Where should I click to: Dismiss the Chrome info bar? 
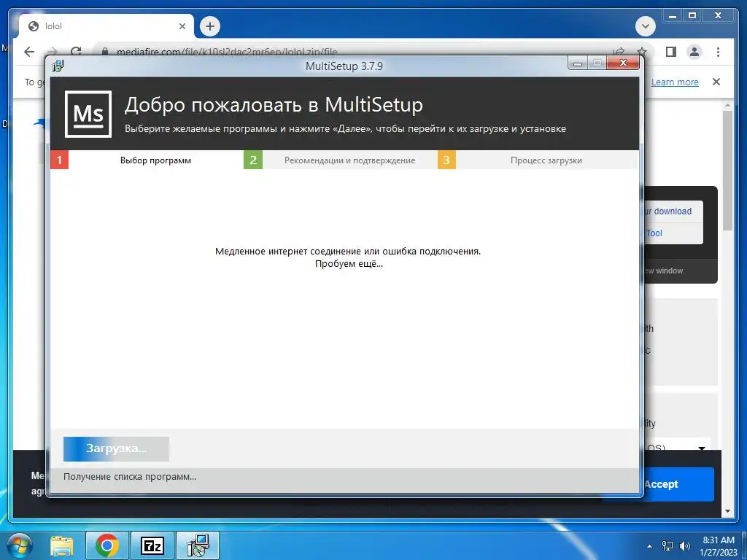716,82
